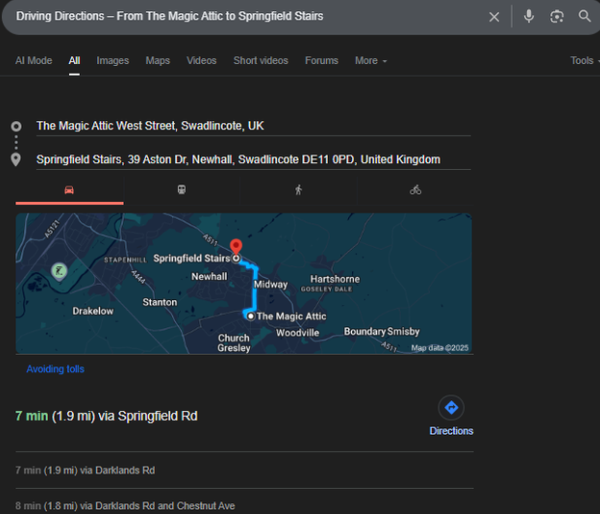Select walking travel mode
The width and height of the screenshot is (600, 514).
point(298,190)
